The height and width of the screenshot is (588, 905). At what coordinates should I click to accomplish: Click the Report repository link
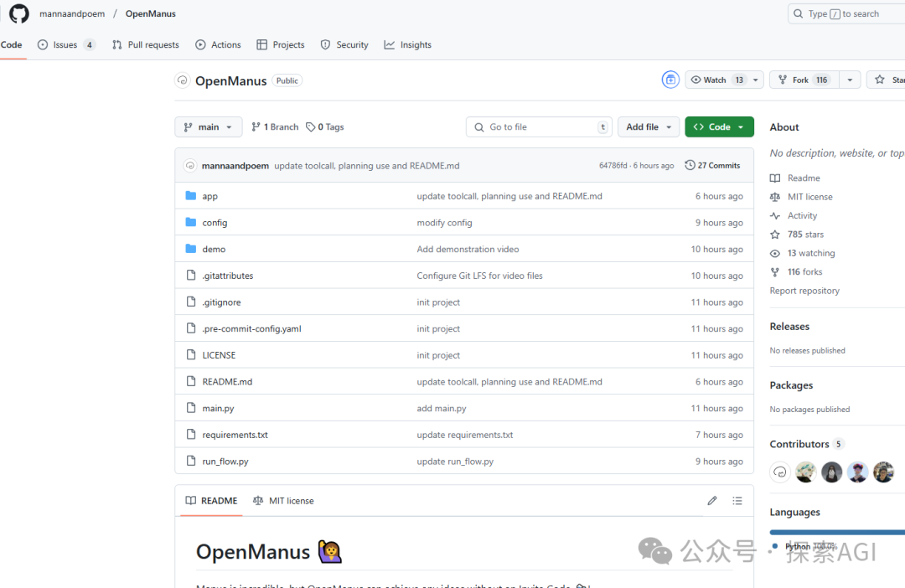[804, 291]
